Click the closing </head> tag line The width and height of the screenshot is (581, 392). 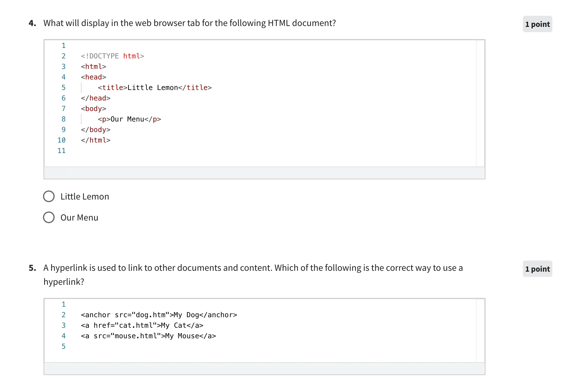click(96, 98)
